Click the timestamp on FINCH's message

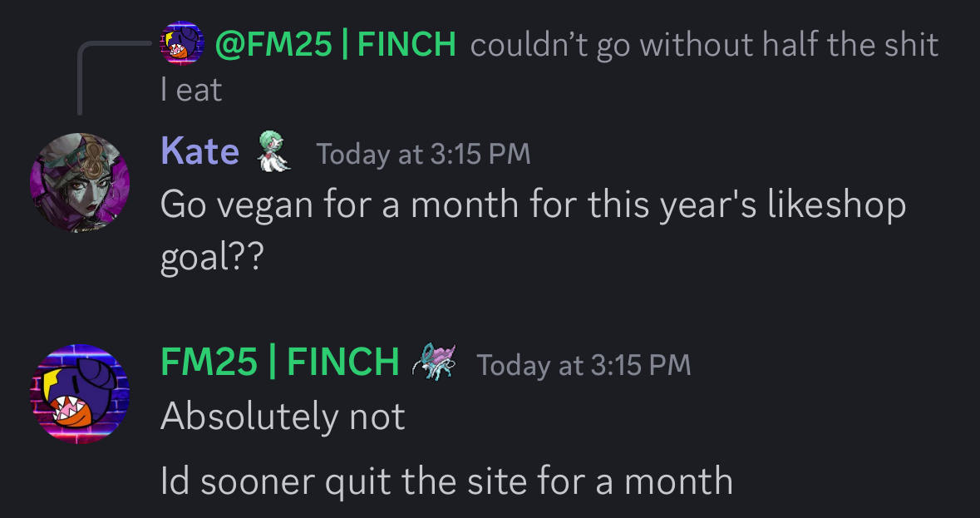pos(584,365)
